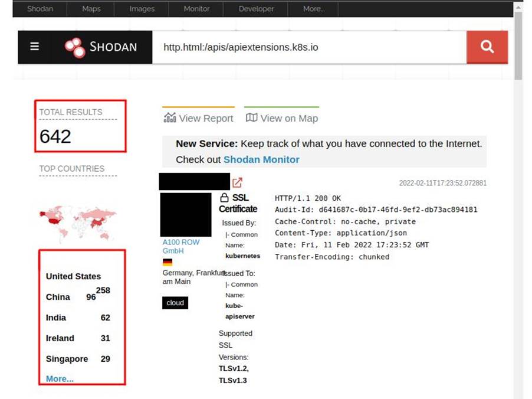Click the cloud tag
This screenshot has width=532, height=399.
[175, 303]
